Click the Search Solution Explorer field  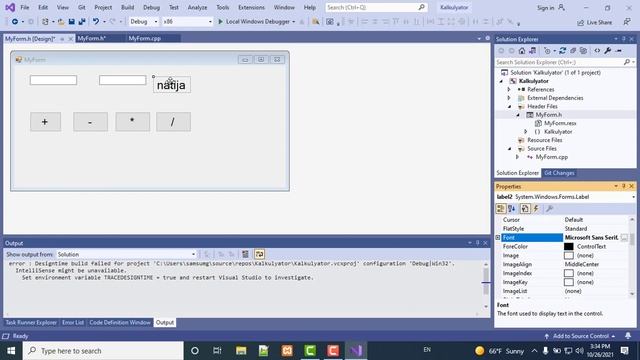click(x=559, y=62)
